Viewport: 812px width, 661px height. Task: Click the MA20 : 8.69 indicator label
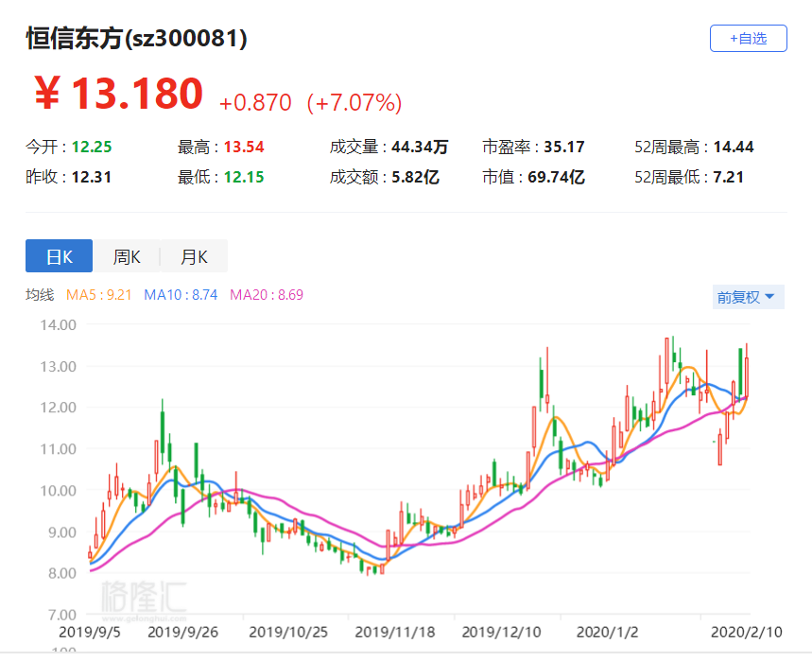(x=267, y=295)
